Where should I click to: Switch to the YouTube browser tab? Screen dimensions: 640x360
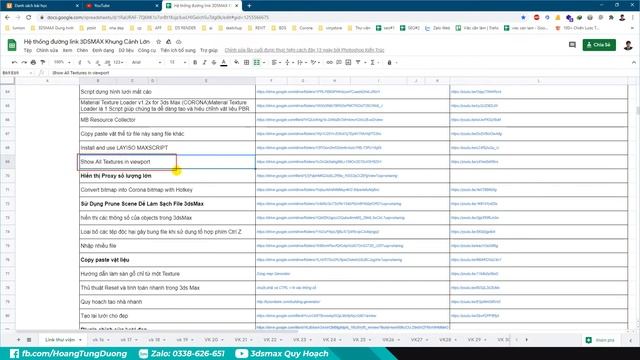click(x=122, y=6)
